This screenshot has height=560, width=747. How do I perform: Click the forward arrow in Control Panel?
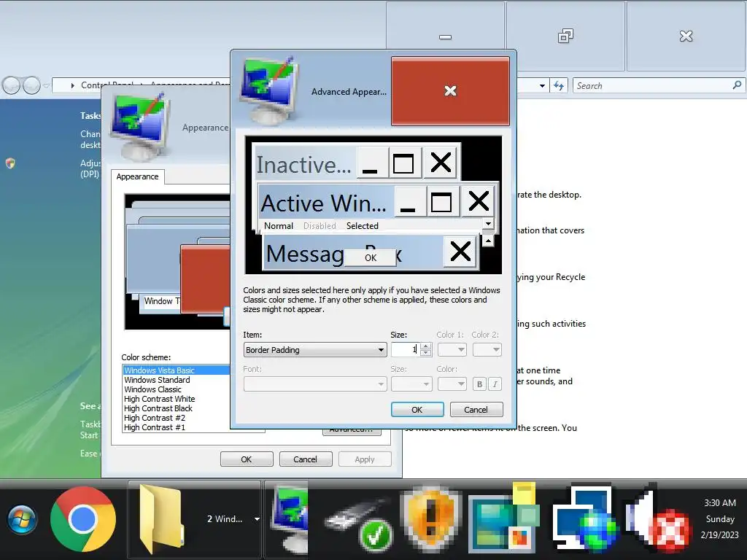point(31,86)
